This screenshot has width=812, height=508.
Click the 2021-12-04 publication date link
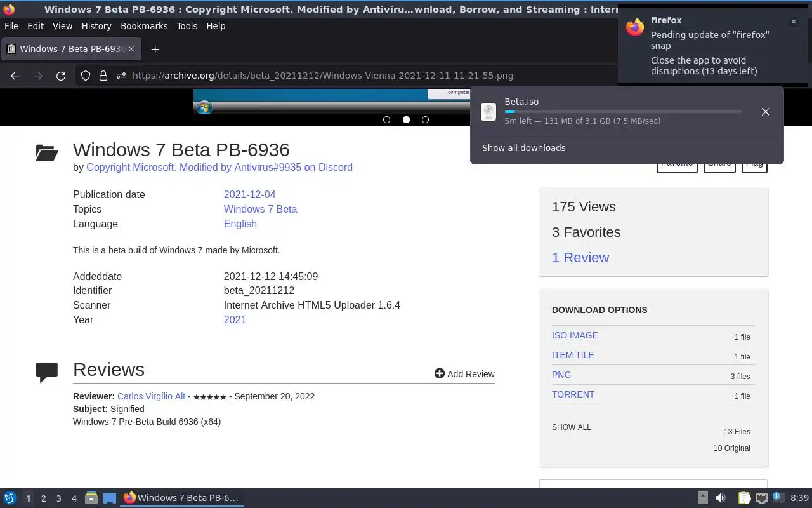coord(249,195)
